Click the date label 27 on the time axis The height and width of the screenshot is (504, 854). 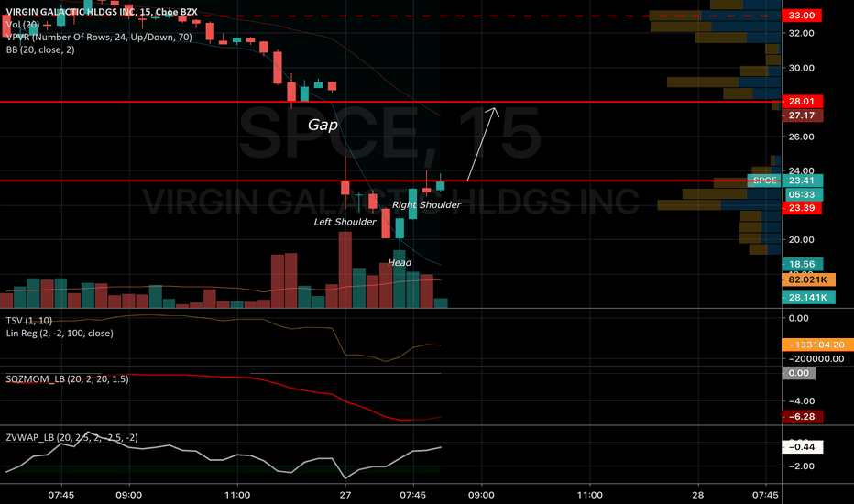(x=345, y=495)
